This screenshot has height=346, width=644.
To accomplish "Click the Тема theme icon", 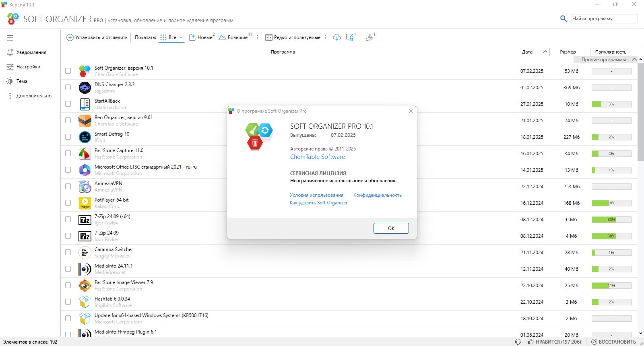I will click(x=10, y=81).
